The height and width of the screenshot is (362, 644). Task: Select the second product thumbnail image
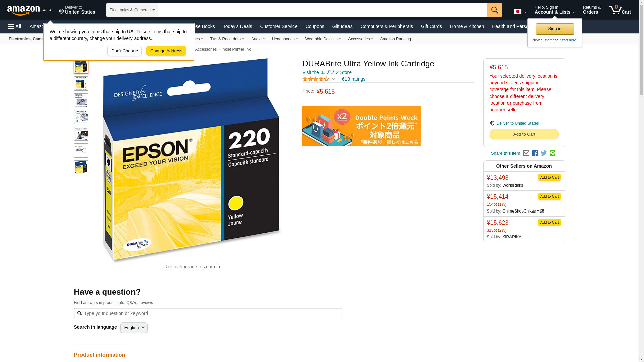pyautogui.click(x=81, y=83)
